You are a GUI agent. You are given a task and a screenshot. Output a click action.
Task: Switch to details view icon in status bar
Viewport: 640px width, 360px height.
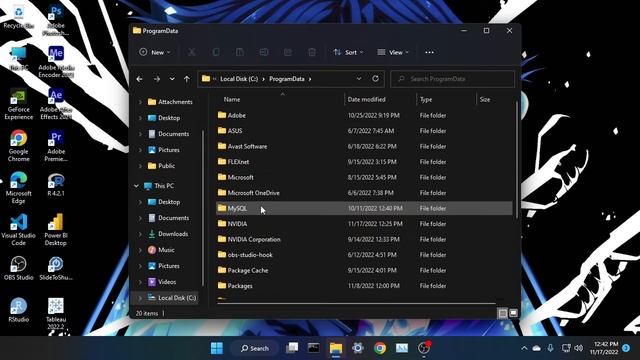503,313
